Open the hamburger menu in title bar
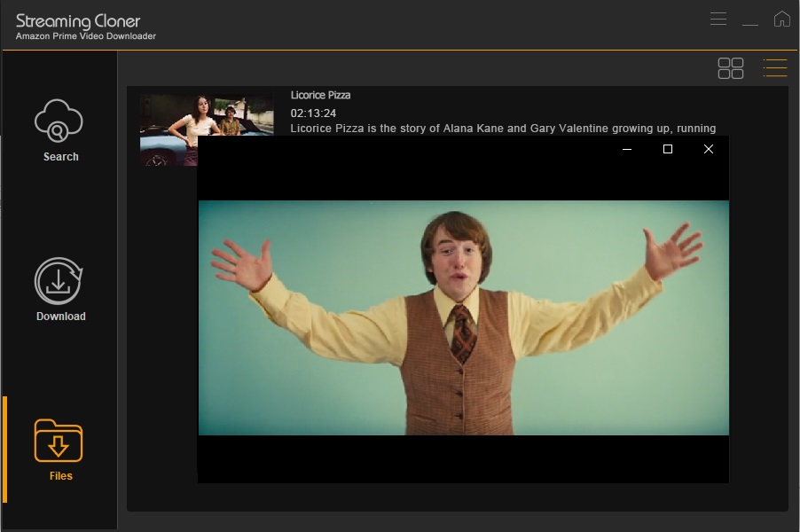 click(x=718, y=19)
